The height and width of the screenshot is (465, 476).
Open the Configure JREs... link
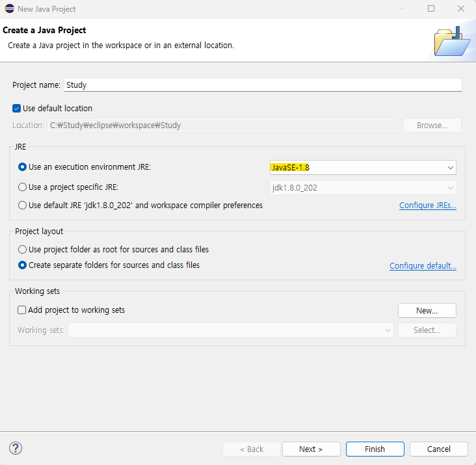coord(428,206)
